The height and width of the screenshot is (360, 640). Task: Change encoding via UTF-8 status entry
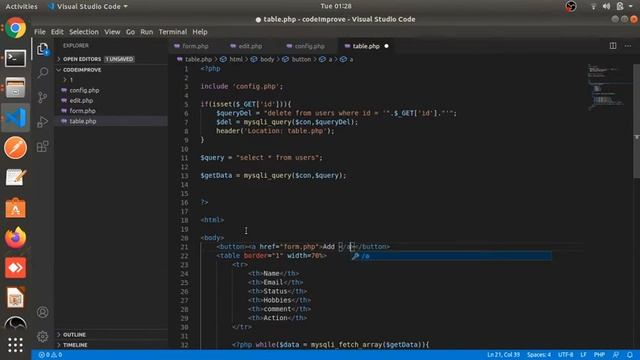point(566,355)
